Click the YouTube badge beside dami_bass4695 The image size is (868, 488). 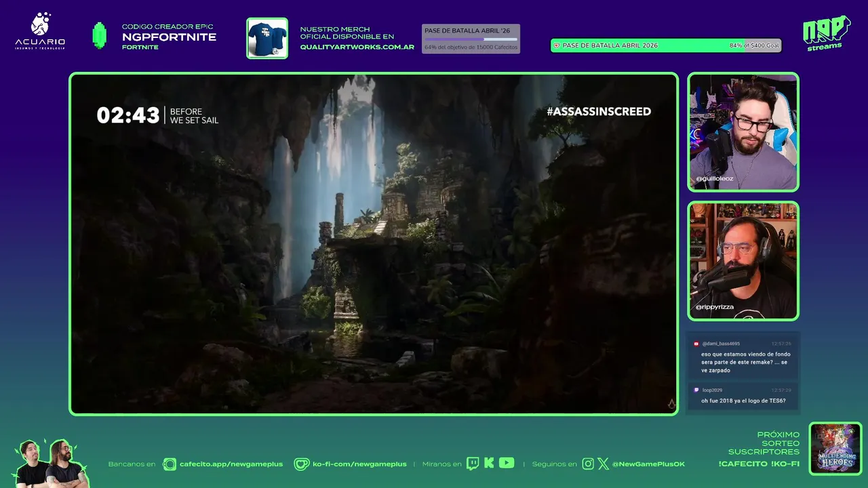coord(696,344)
